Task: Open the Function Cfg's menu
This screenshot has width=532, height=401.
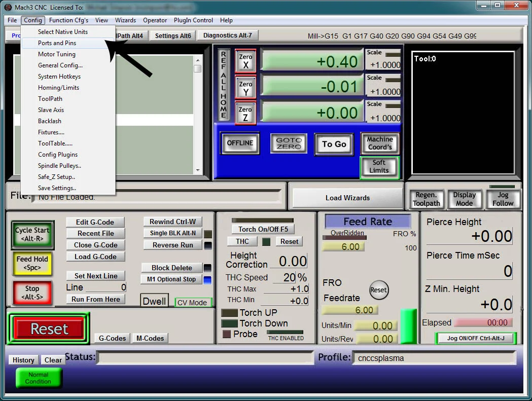Action: click(68, 20)
